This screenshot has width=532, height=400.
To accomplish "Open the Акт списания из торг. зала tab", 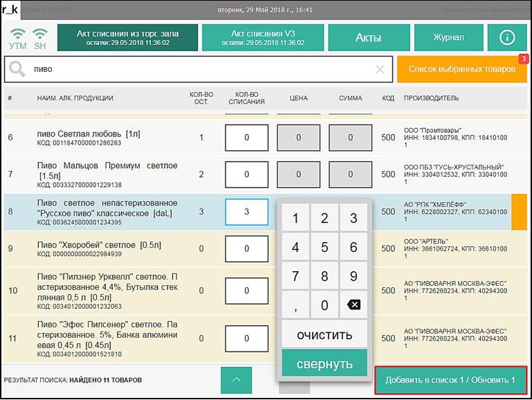I will pos(127,37).
